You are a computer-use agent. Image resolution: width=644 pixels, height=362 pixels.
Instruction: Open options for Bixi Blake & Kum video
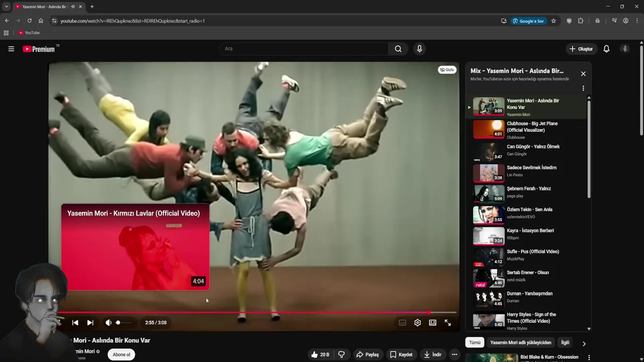tap(589, 357)
